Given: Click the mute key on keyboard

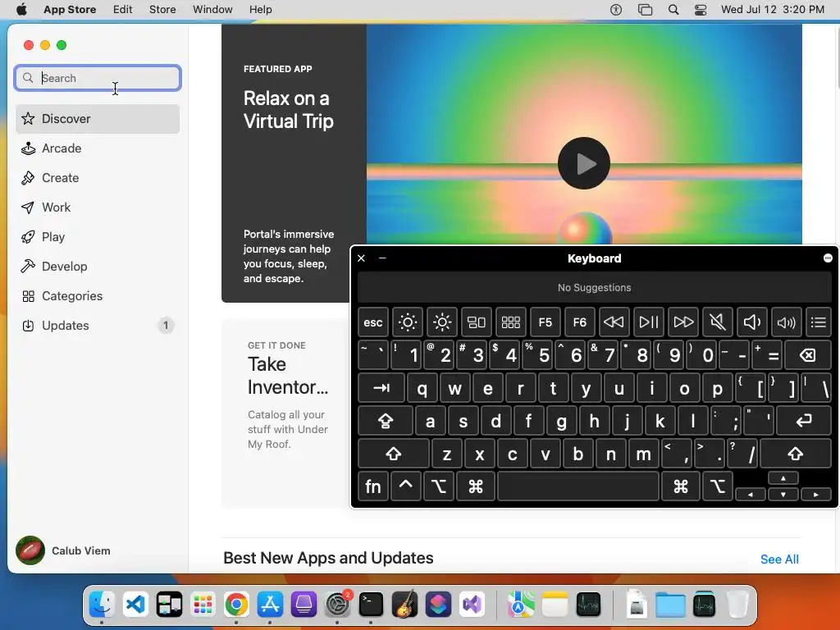Looking at the screenshot, I should [x=717, y=322].
